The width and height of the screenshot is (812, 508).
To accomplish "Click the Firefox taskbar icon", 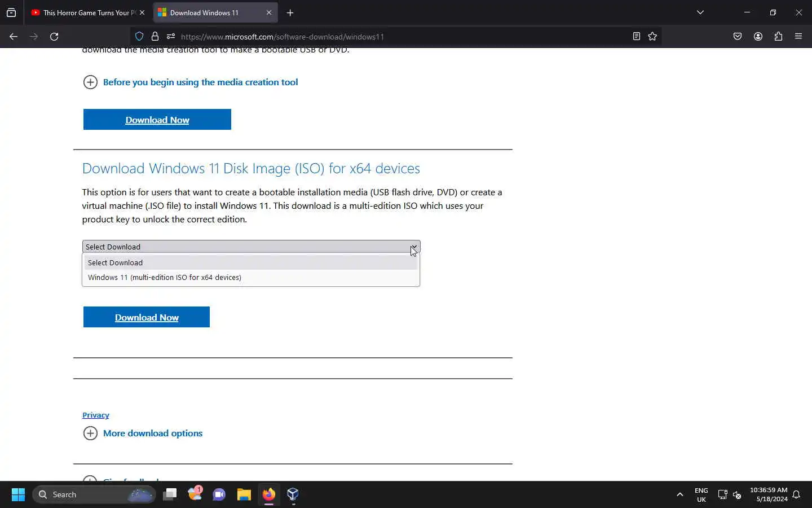I will click(268, 494).
